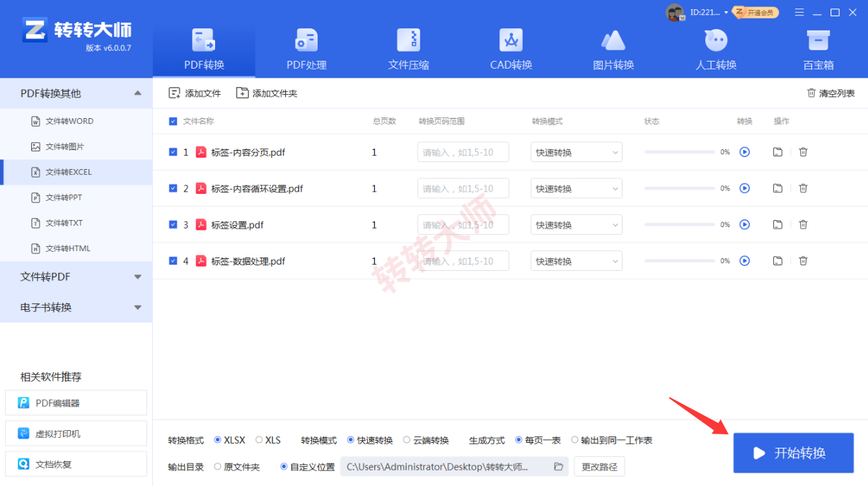
Task: Click progress bar of 标签设置.pdf
Action: [x=679, y=224]
